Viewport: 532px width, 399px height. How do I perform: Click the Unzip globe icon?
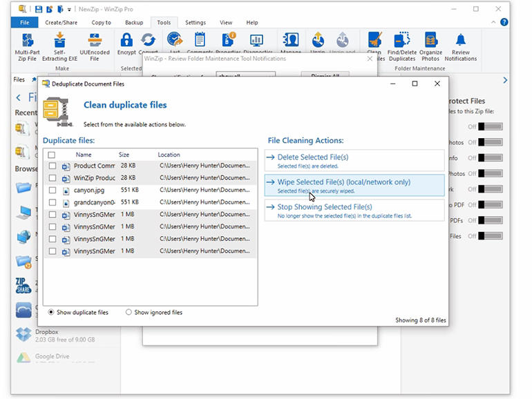318,40
